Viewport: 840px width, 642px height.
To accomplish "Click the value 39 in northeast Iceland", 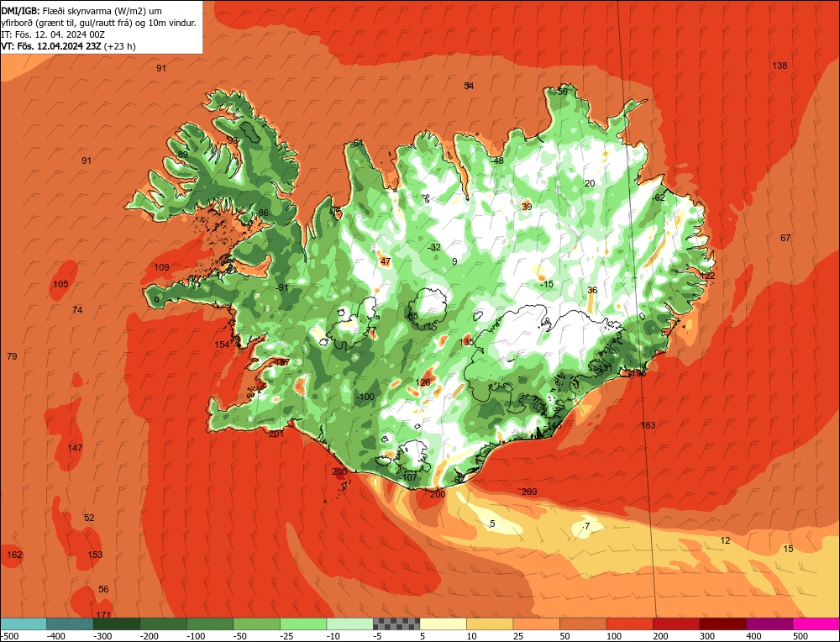I will tap(527, 207).
